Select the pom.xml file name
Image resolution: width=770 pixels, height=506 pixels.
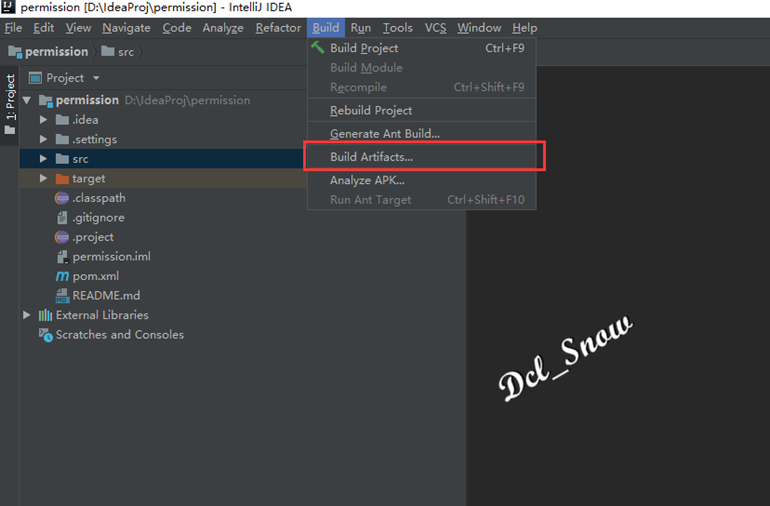(96, 276)
